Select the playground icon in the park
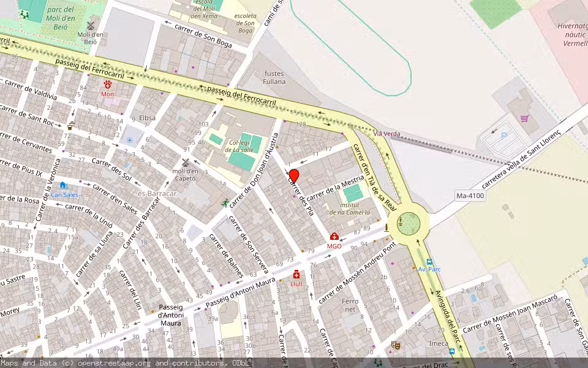This screenshot has width=588, height=368. coord(24,15)
